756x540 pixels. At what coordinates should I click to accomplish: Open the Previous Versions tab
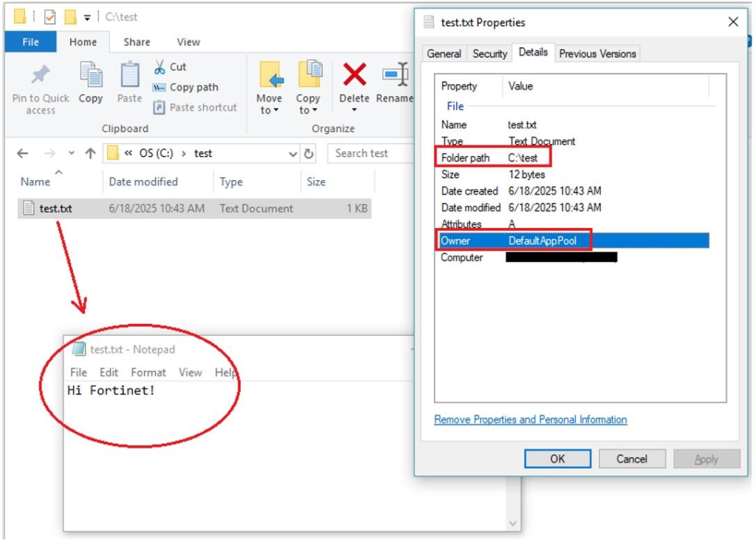(597, 54)
